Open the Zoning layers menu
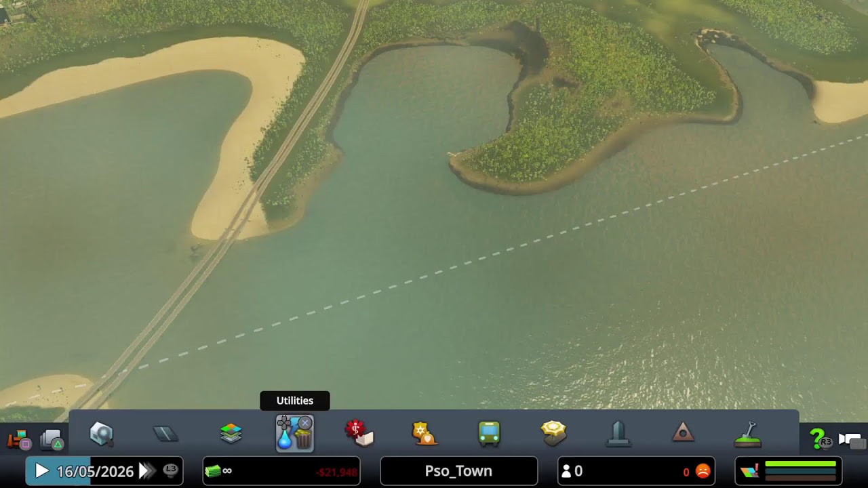This screenshot has width=868, height=488. (231, 434)
